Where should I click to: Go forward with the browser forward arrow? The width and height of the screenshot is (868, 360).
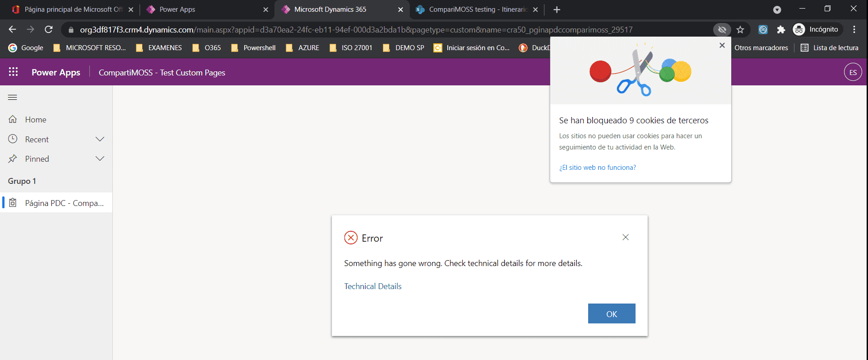tap(30, 29)
